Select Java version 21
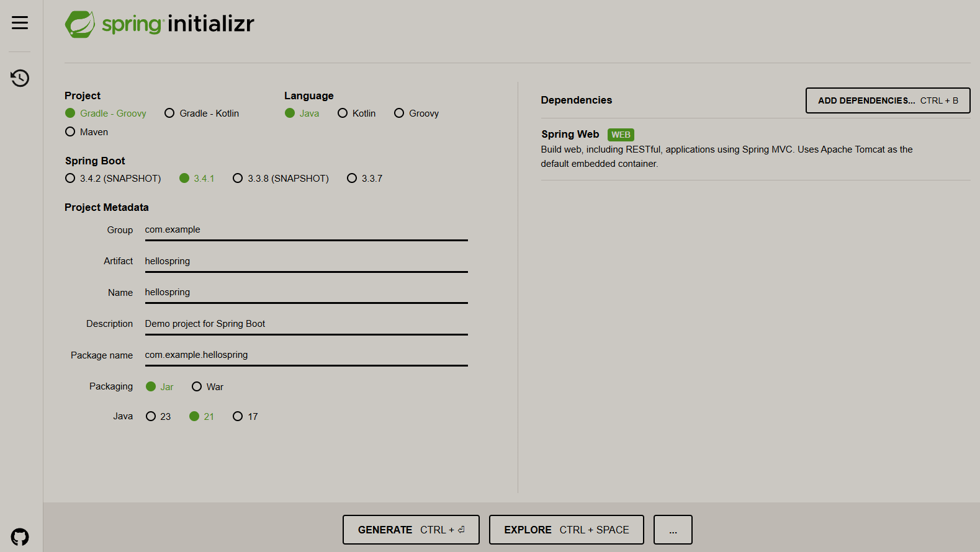Viewport: 980px width, 552px height. (202, 417)
